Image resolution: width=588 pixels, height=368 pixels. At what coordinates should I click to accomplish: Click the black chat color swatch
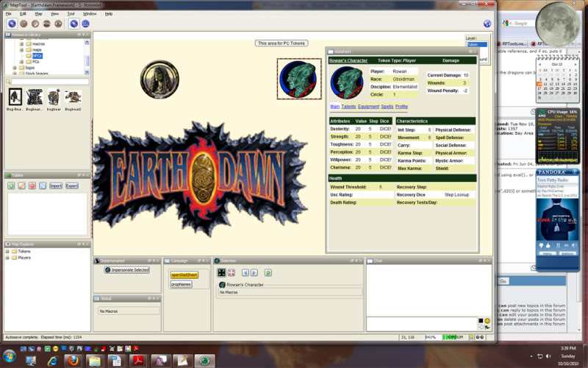click(x=481, y=321)
